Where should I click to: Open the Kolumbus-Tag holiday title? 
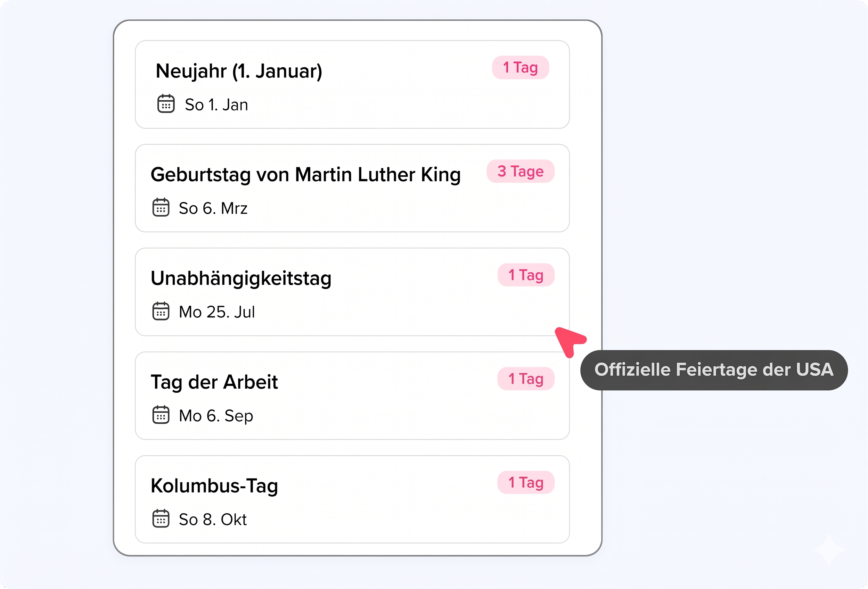214,486
